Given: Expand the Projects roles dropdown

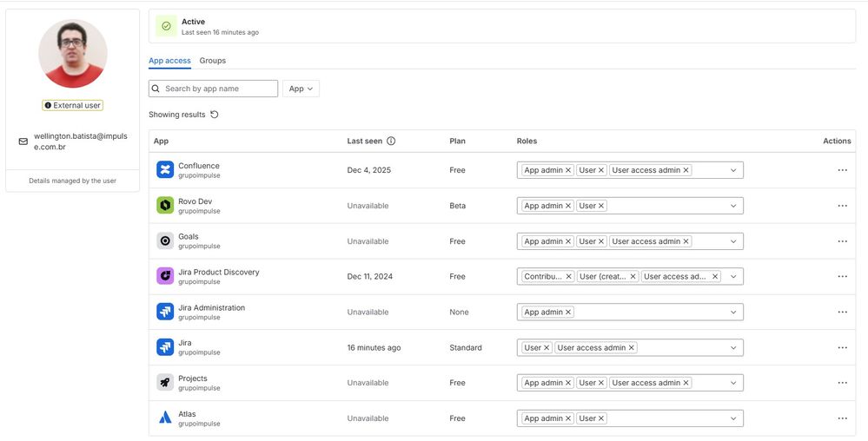Looking at the screenshot, I should point(733,383).
